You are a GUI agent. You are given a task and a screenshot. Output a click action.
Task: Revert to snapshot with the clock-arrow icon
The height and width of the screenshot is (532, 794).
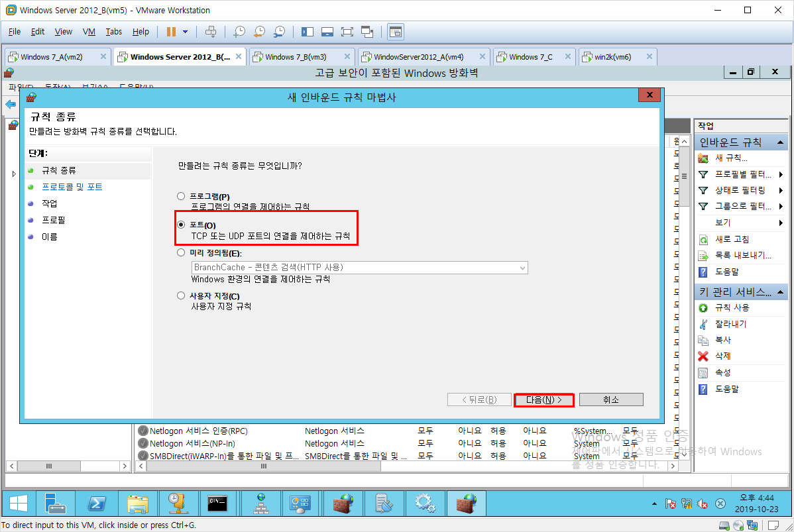(x=259, y=32)
